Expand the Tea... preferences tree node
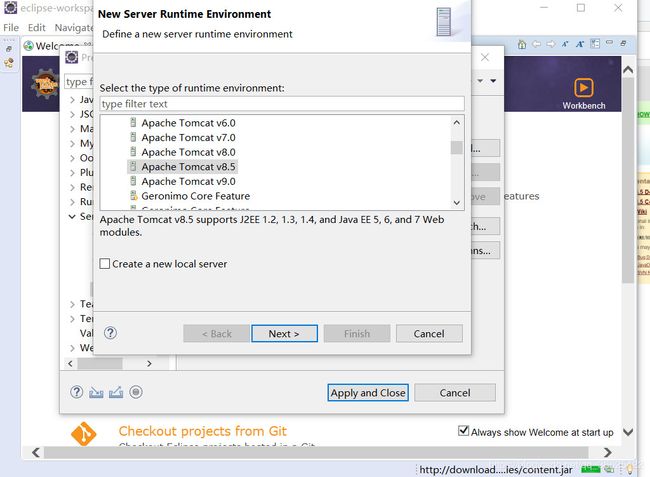650x477 pixels. tap(73, 304)
